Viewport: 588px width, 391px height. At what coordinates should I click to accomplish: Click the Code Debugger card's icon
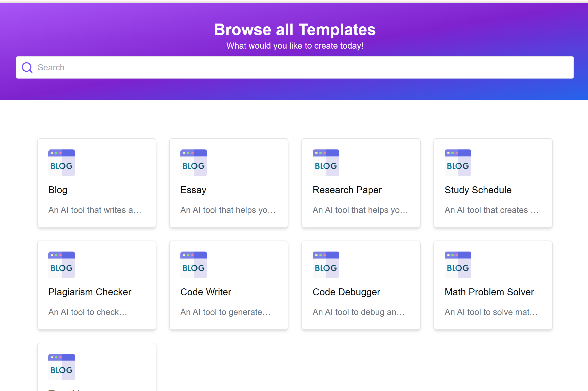(x=326, y=265)
